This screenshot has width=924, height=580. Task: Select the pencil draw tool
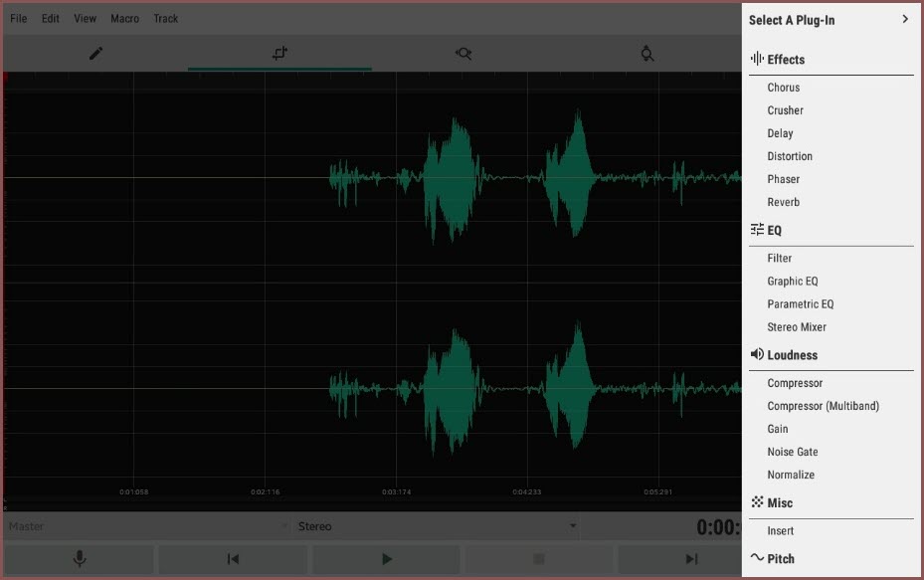tap(95, 54)
